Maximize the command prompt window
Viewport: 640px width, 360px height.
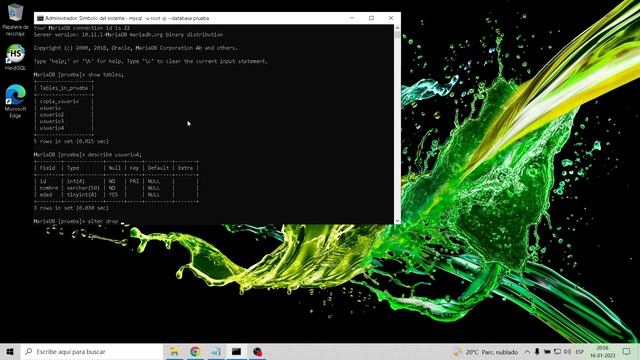(371, 18)
